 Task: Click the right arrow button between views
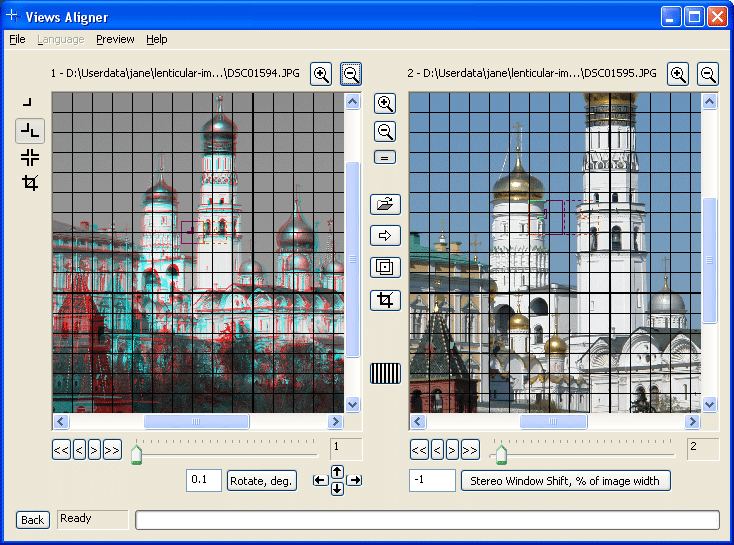click(x=385, y=236)
